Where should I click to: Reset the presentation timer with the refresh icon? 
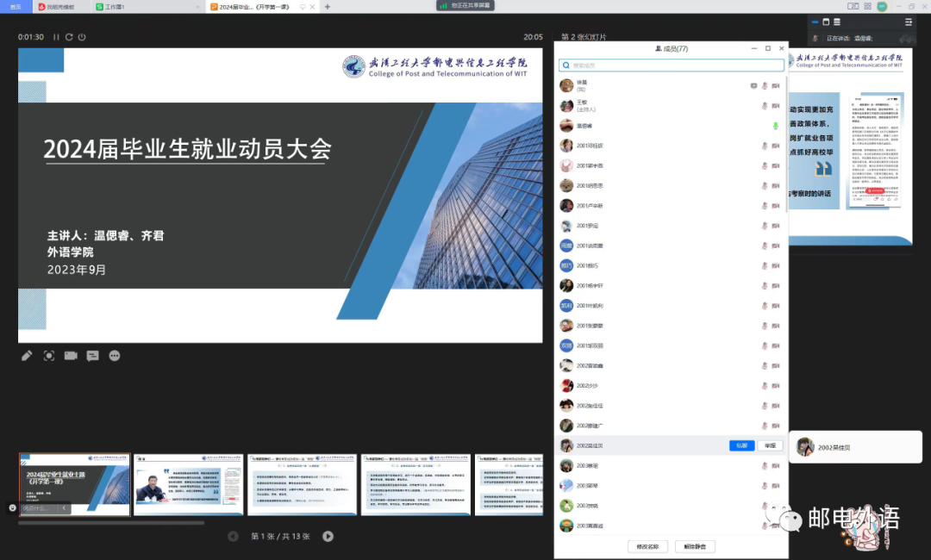tap(69, 37)
